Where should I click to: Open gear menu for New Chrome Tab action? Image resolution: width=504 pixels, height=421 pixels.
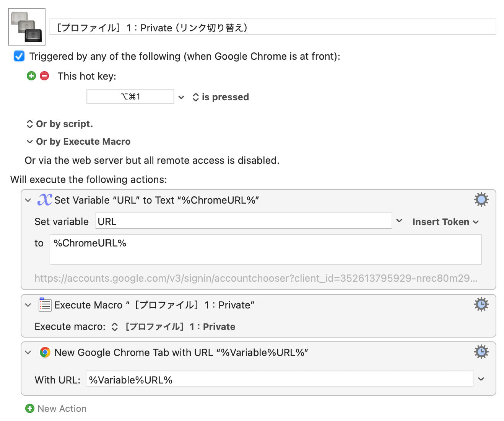[x=481, y=352]
